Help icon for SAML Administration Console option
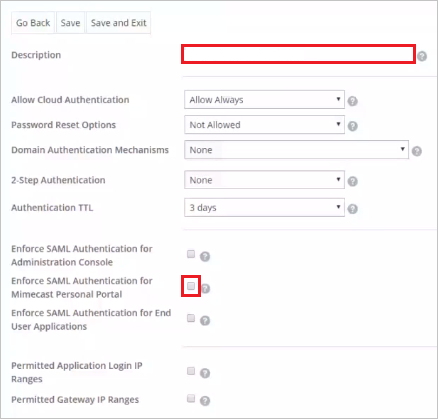Image resolution: width=438 pixels, height=419 pixels. coord(205,256)
